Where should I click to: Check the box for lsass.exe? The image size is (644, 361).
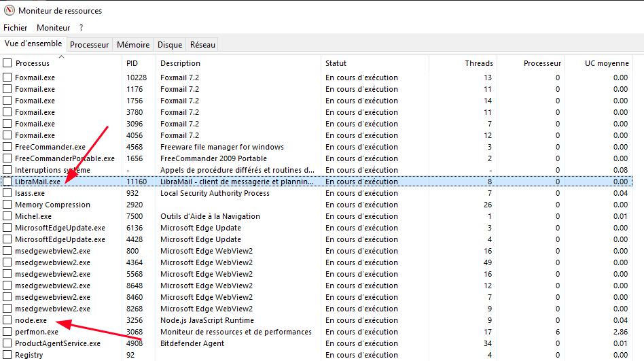click(x=7, y=193)
